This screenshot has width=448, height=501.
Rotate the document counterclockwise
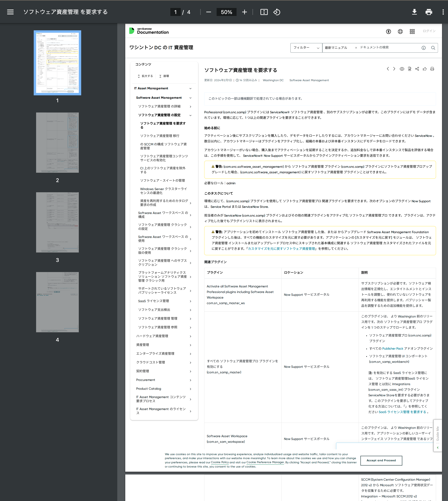click(277, 12)
